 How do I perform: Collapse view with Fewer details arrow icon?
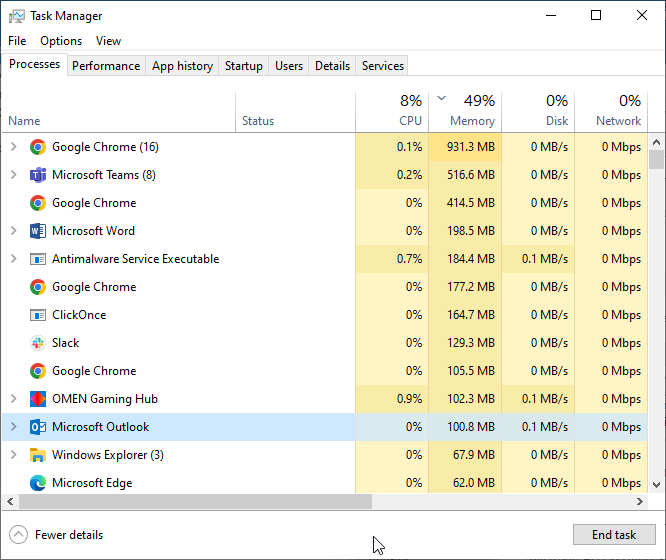(19, 535)
